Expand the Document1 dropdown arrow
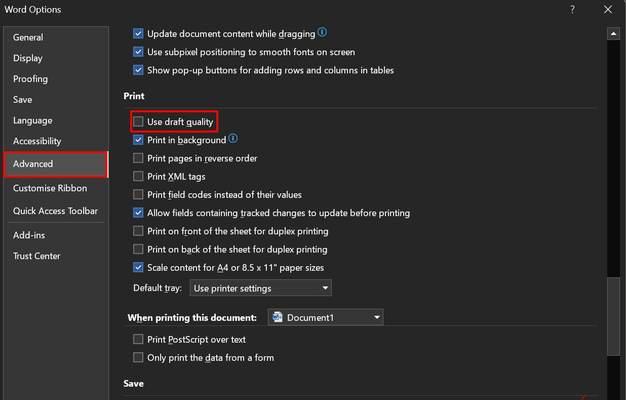Image resolution: width=626 pixels, height=400 pixels. 376,317
